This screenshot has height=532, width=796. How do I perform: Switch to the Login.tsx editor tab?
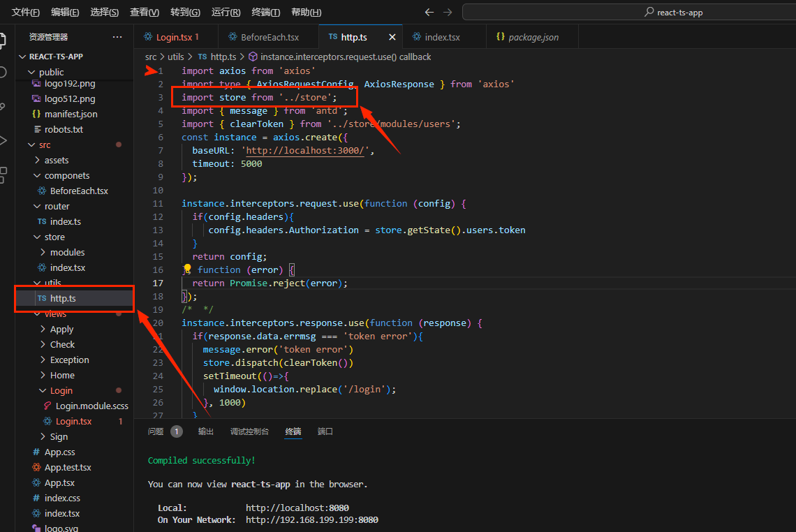click(x=176, y=37)
